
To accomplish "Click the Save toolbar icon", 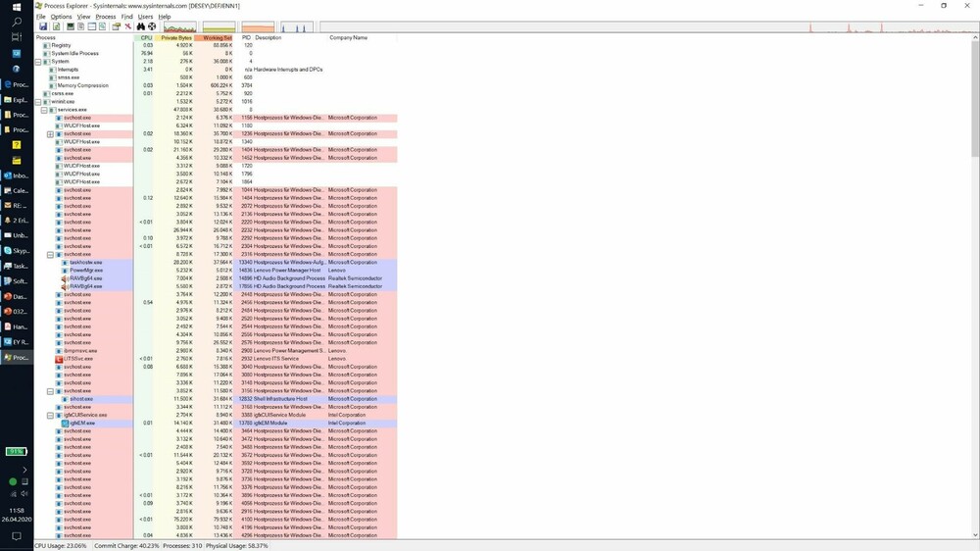I will 43,26.
